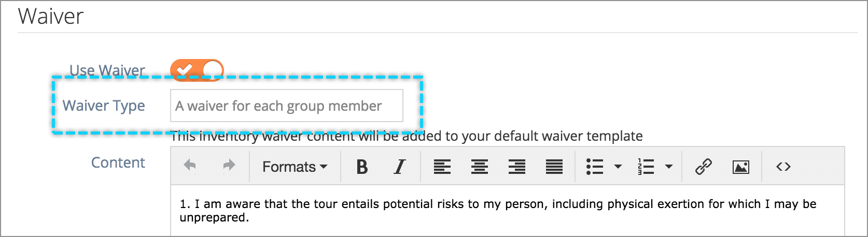Open the Waiver Type selection field
This screenshot has width=868, height=237.
coord(287,106)
